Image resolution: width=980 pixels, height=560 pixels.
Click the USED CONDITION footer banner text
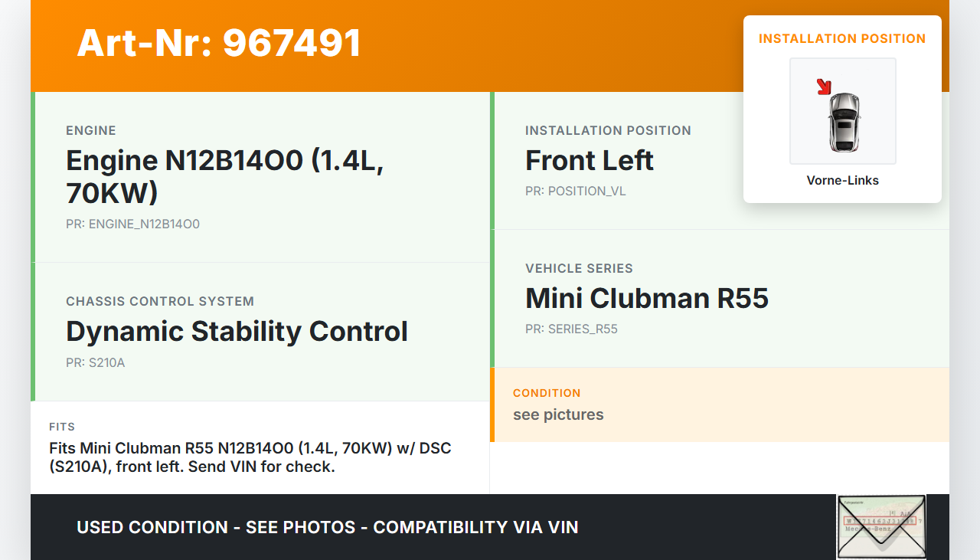click(327, 527)
